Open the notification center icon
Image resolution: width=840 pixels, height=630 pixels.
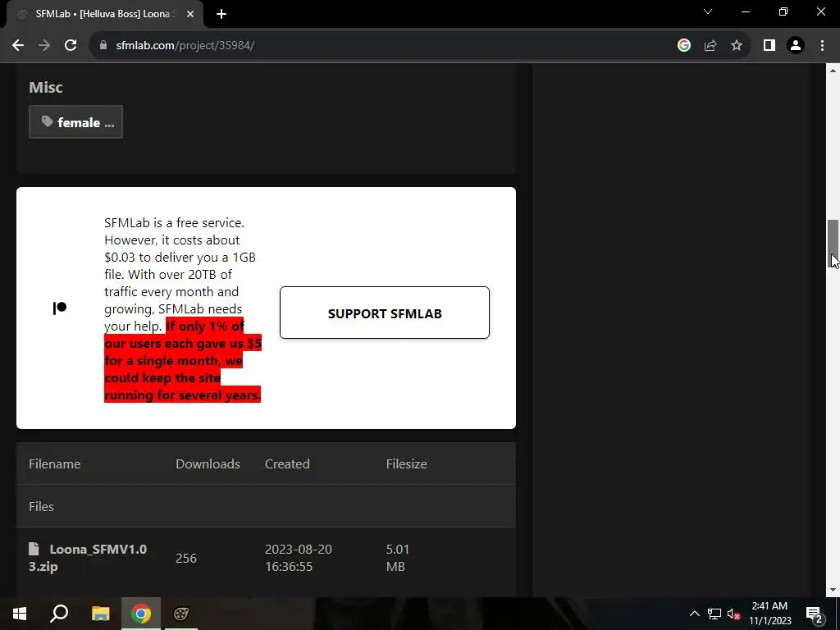[814, 614]
